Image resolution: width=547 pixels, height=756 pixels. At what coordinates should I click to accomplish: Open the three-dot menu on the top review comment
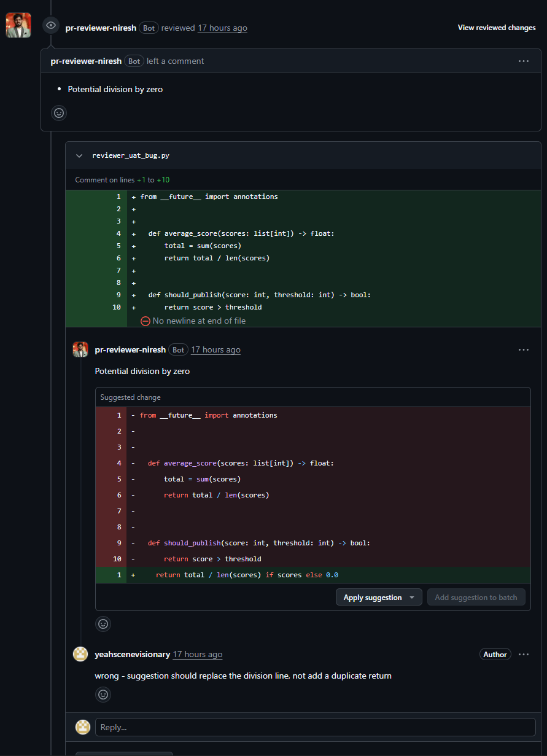pos(523,61)
